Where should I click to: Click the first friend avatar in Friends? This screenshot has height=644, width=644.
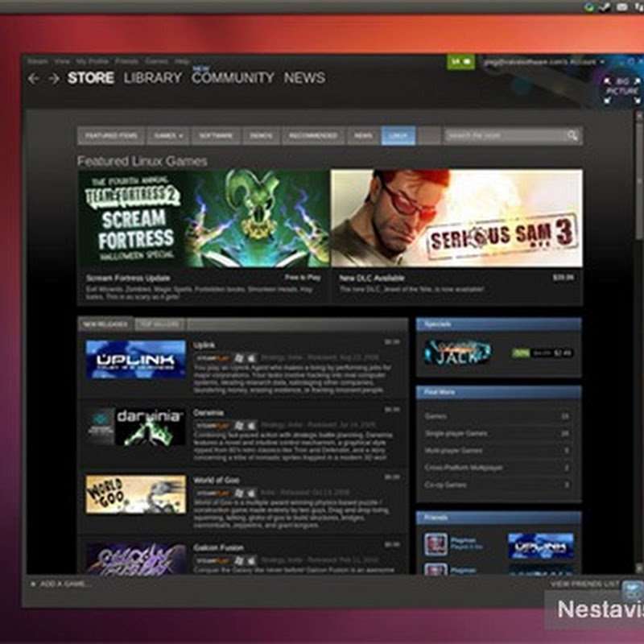click(436, 544)
